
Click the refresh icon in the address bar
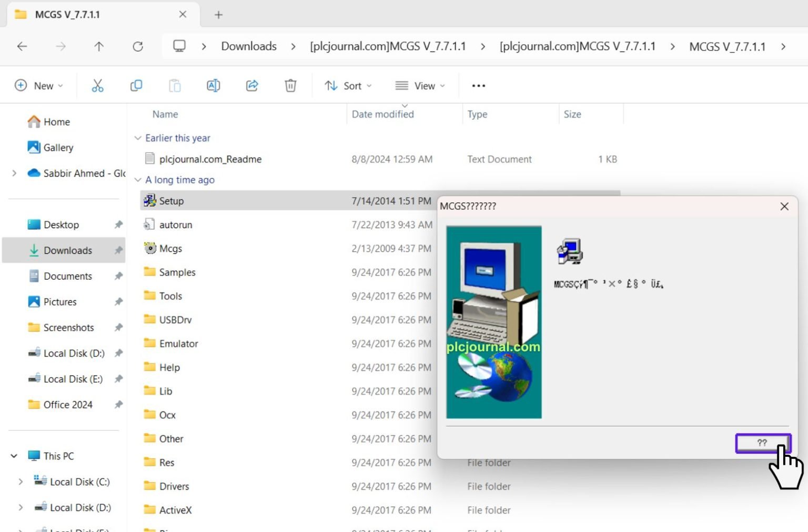tap(138, 46)
